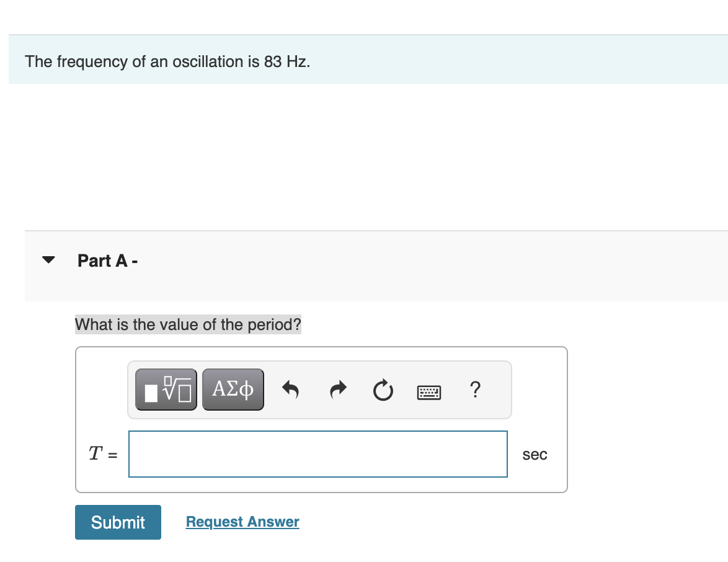Open equation editor help with the question mark
The image size is (728, 562).
point(475,389)
